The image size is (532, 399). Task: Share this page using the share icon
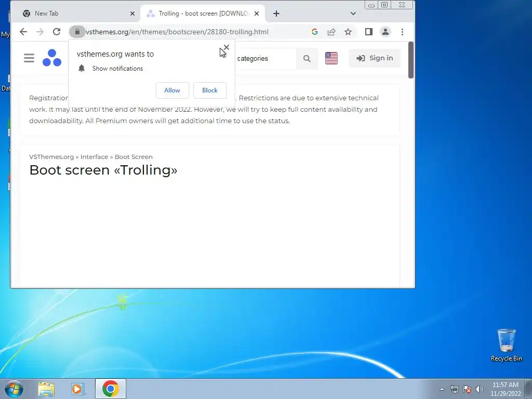pos(331,32)
